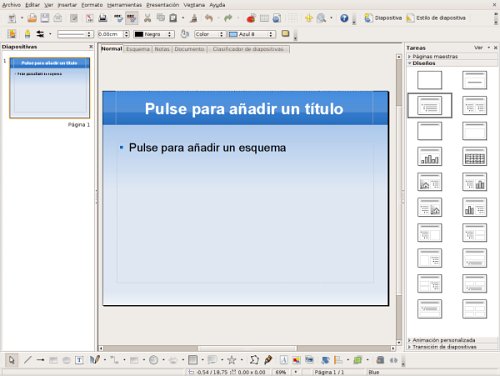
Task: Save the presentation with the Guardar icon
Action: 45,18
